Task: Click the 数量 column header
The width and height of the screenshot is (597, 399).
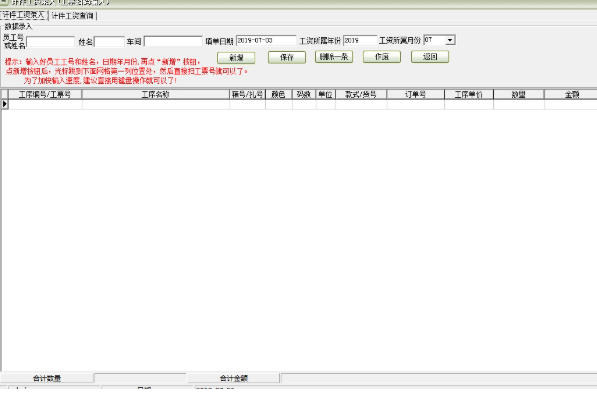Action: pyautogui.click(x=519, y=94)
